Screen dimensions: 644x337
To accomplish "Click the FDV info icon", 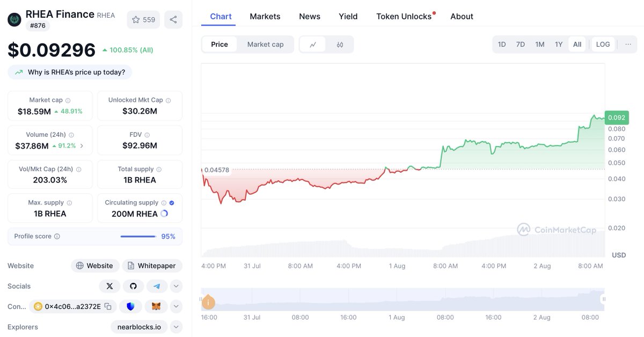I will pos(147,135).
